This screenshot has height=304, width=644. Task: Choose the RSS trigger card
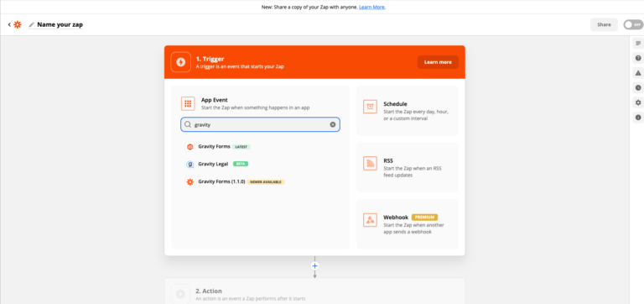pos(407,167)
